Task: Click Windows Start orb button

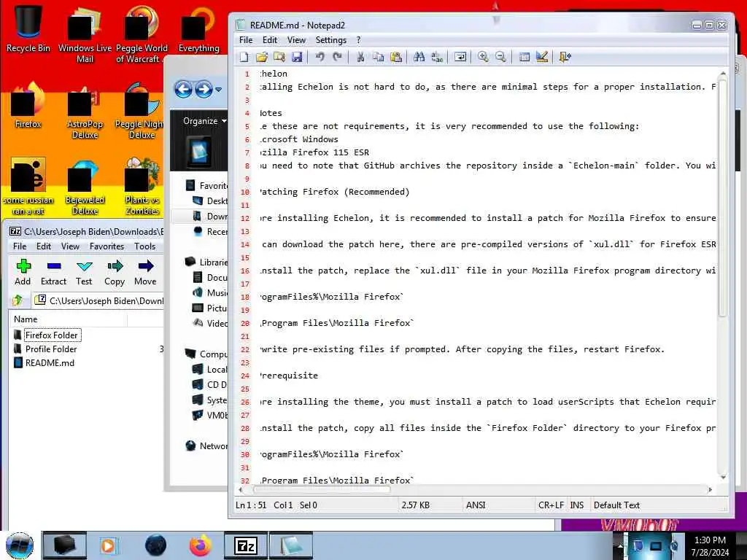Action: pos(20,545)
